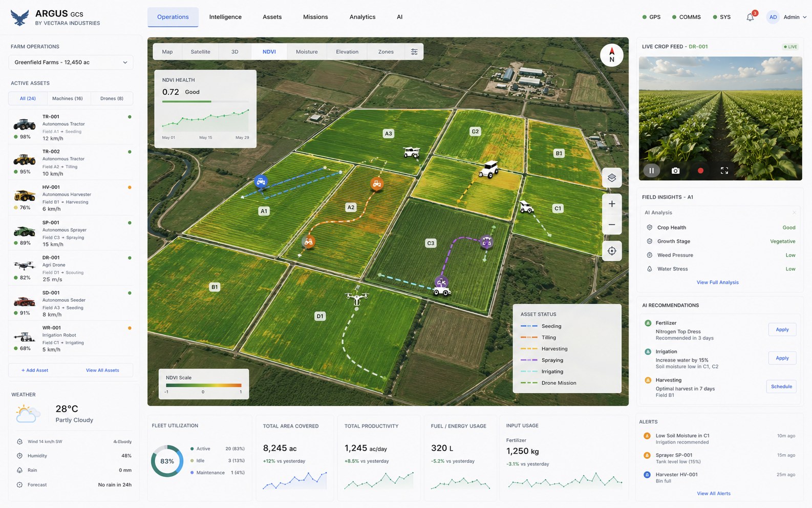Switch map view to Zones
This screenshot has width=812, height=508.
click(386, 52)
